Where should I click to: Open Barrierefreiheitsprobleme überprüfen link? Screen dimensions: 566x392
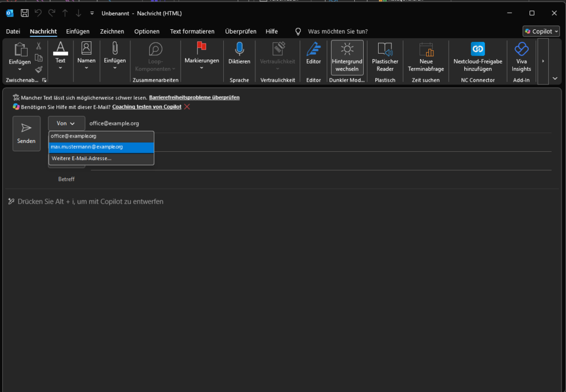click(x=194, y=97)
